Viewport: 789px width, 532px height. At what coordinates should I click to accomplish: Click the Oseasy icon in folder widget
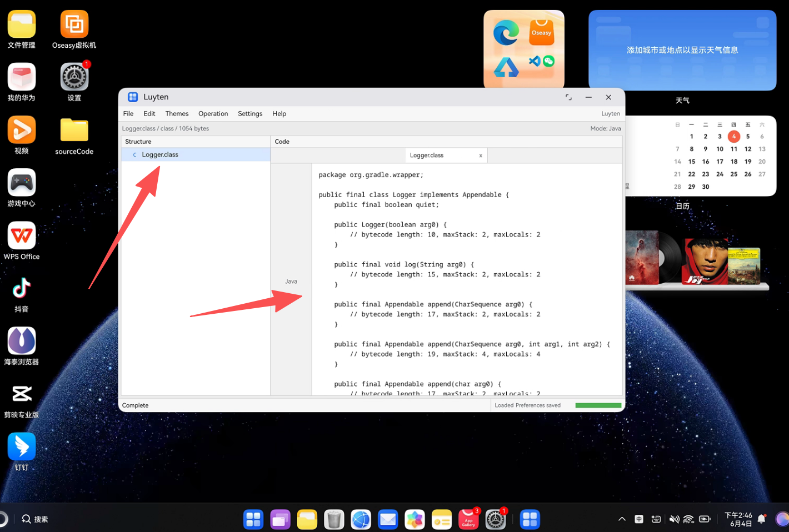point(541,33)
